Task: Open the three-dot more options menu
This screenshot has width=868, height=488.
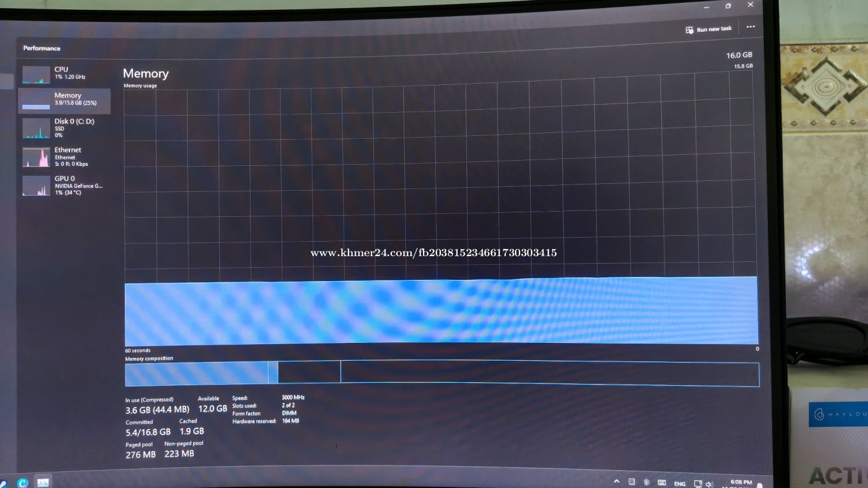Action: [x=751, y=27]
